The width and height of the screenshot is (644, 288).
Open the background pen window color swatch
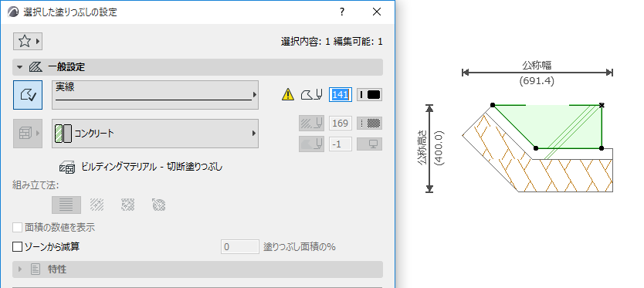click(x=369, y=144)
